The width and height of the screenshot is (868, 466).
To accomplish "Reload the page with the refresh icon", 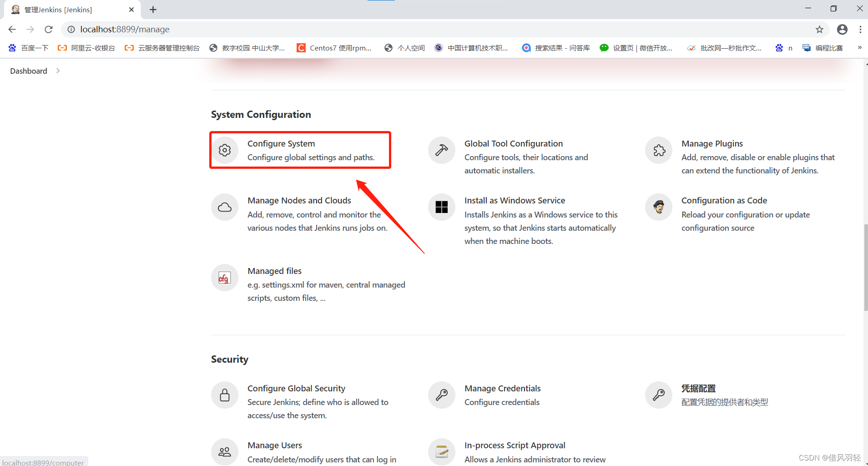I will pos(49,30).
